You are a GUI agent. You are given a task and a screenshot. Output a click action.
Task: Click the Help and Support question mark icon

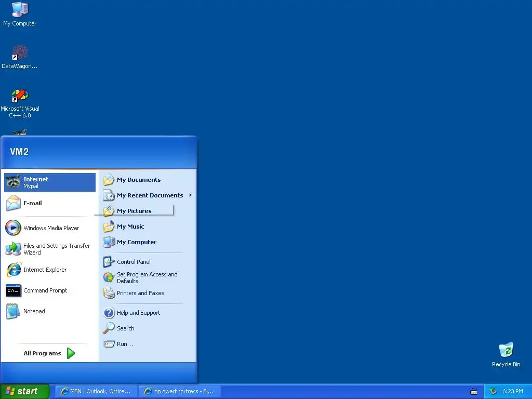click(x=109, y=313)
